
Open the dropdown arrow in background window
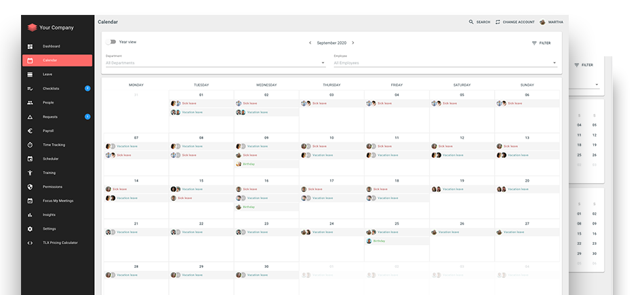[x=597, y=85]
